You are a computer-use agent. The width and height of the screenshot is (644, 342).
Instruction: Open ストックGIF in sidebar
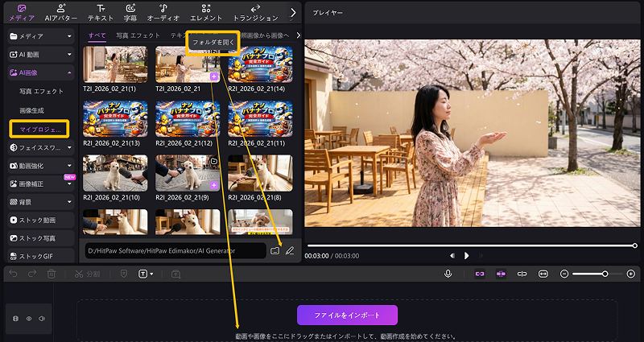41,257
